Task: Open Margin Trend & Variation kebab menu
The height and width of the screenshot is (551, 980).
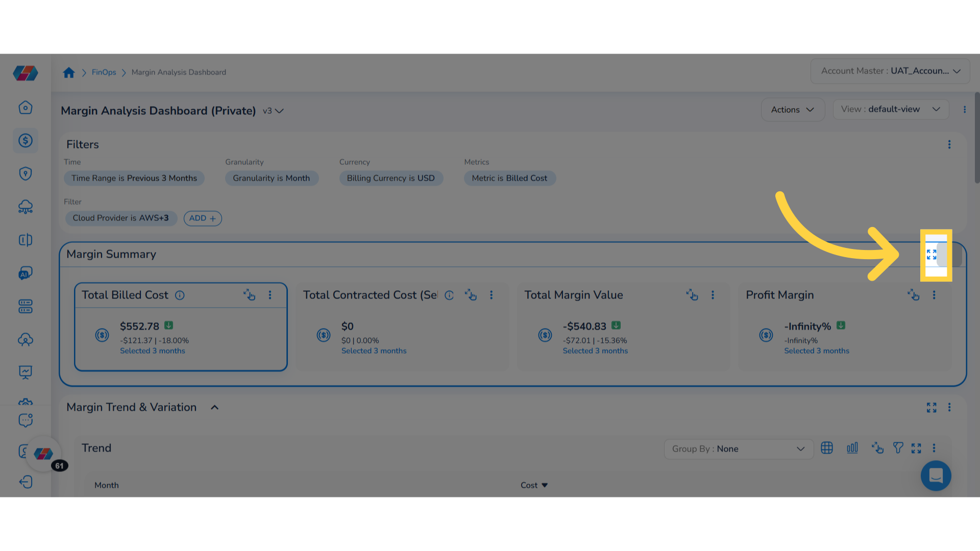Action: tap(949, 407)
